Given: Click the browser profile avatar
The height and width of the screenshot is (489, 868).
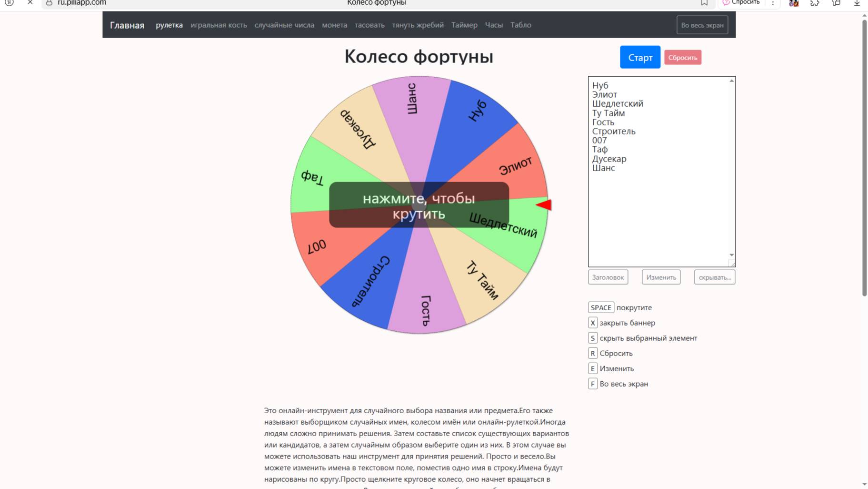Looking at the screenshot, I should pos(794,4).
